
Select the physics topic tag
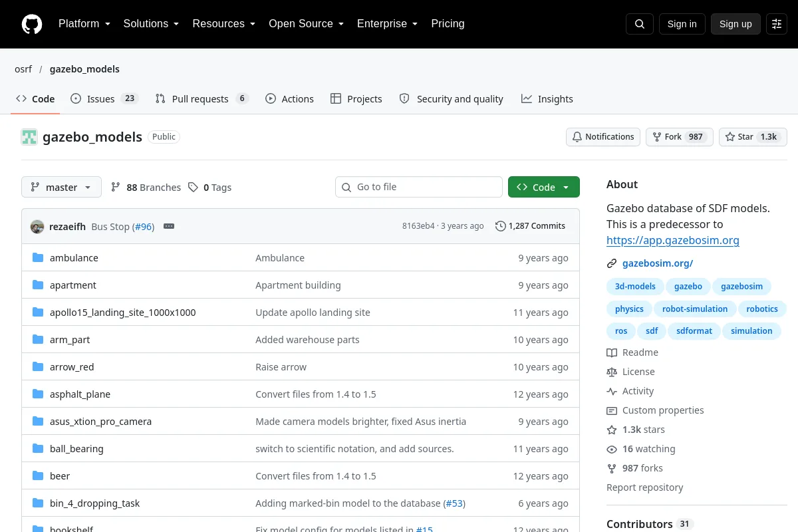tap(629, 309)
